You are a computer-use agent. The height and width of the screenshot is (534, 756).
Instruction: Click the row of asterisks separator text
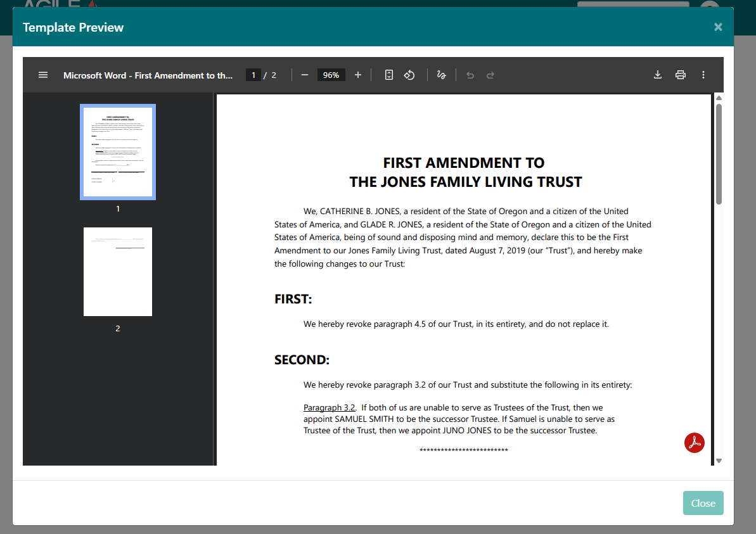(464, 450)
